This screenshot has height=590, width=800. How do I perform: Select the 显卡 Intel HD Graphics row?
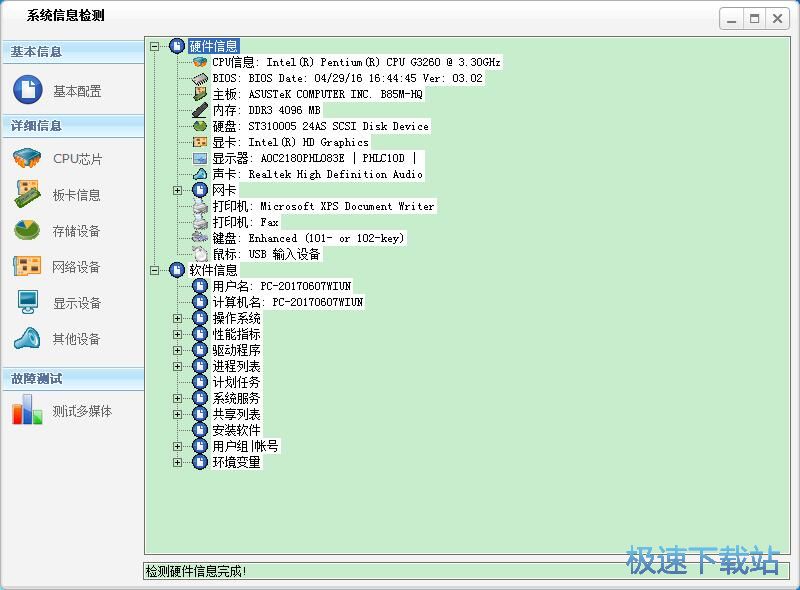[x=290, y=142]
